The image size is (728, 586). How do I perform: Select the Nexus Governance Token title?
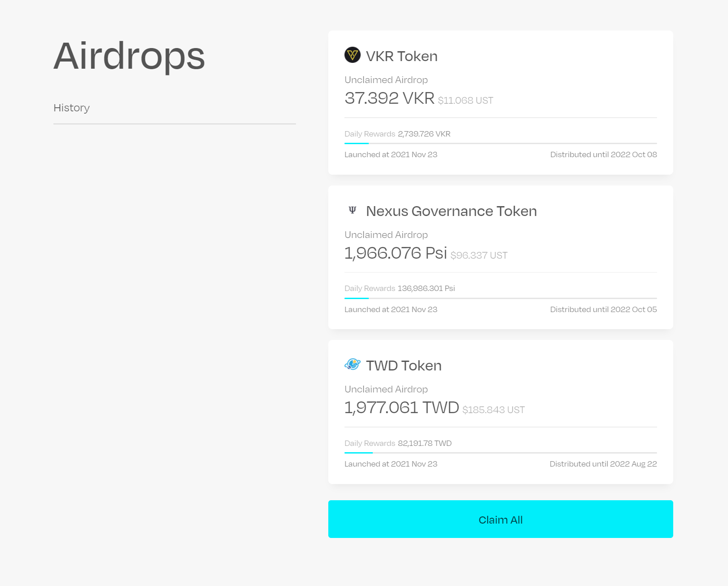pyautogui.click(x=451, y=211)
